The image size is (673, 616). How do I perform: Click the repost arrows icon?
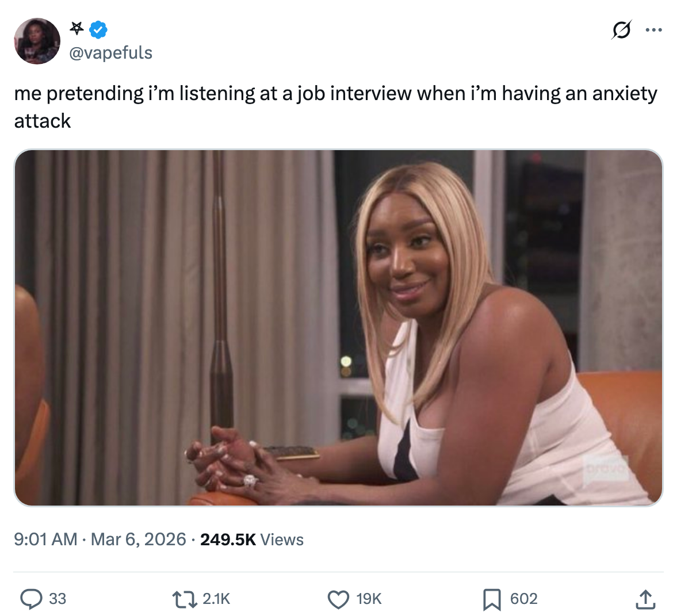pyautogui.click(x=184, y=599)
